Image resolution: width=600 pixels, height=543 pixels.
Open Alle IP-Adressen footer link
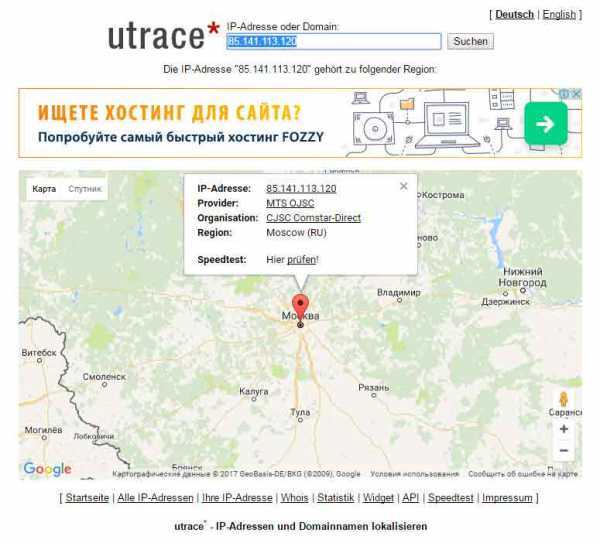pos(155,497)
